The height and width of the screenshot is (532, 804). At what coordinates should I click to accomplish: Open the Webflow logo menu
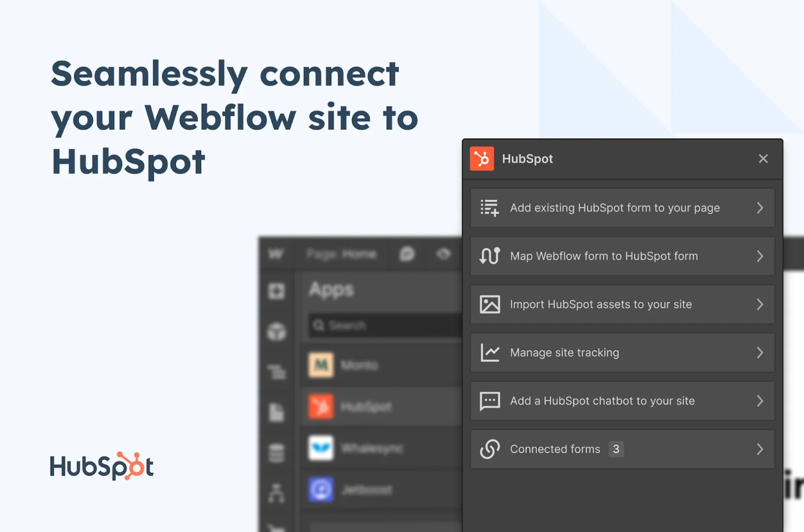click(x=277, y=253)
